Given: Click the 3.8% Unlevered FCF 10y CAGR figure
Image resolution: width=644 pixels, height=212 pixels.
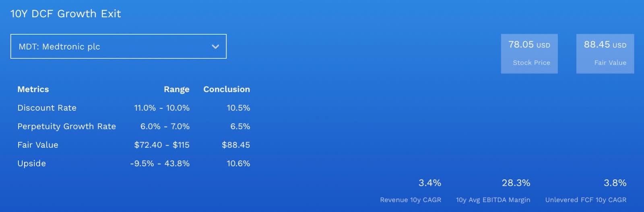Looking at the screenshot, I should click(615, 183).
